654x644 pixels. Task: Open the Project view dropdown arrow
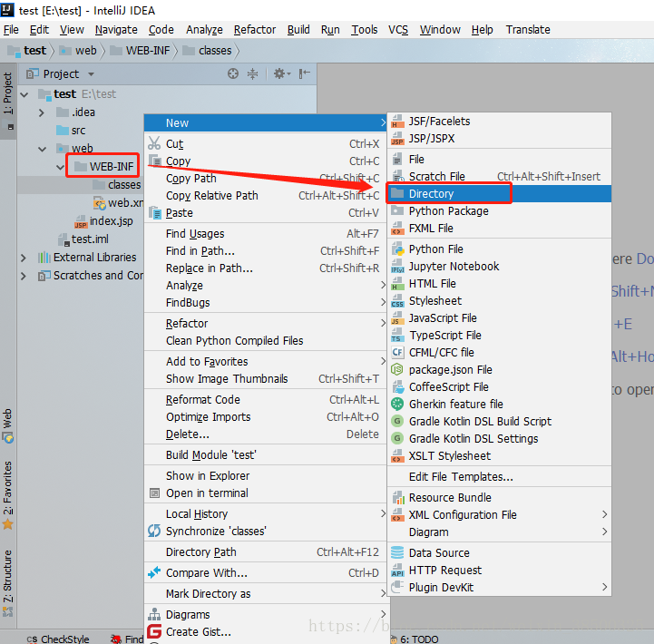point(91,74)
